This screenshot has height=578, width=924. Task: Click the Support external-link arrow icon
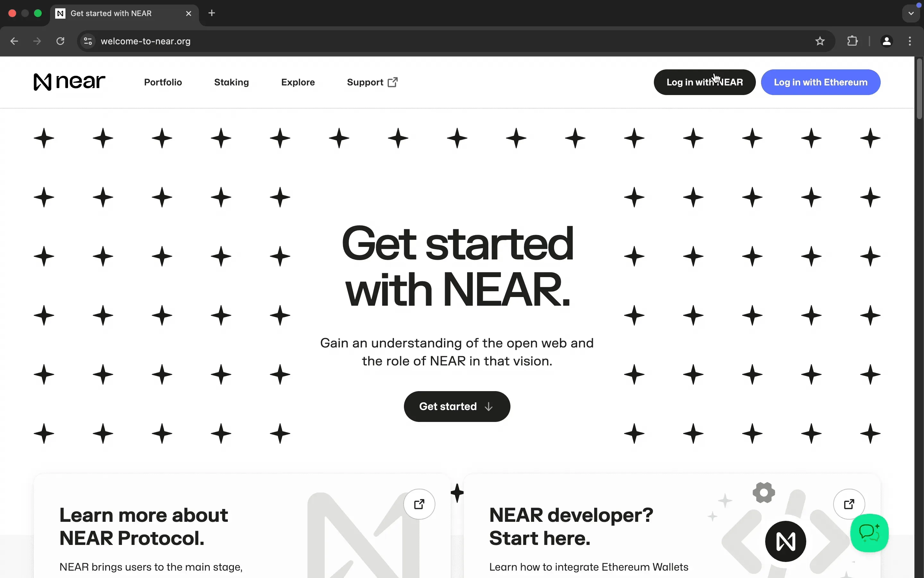tap(392, 82)
